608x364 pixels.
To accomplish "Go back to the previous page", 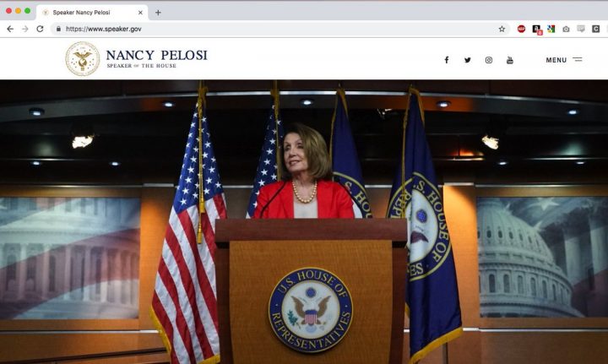I will 10,29.
